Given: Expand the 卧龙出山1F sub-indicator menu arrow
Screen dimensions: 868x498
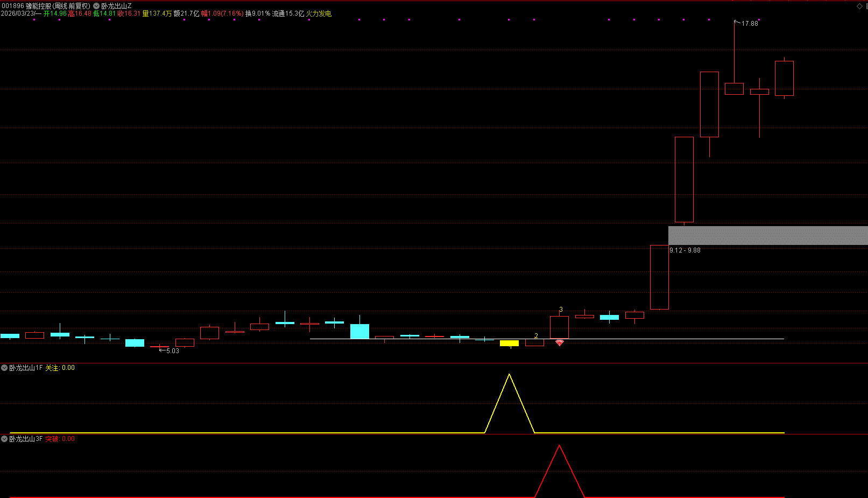Looking at the screenshot, I should tap(4, 368).
